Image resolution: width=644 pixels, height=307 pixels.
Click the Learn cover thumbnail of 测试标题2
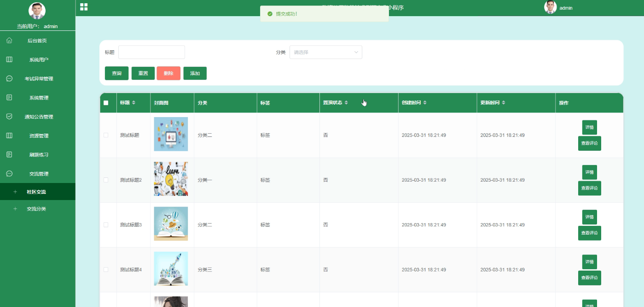(x=171, y=179)
